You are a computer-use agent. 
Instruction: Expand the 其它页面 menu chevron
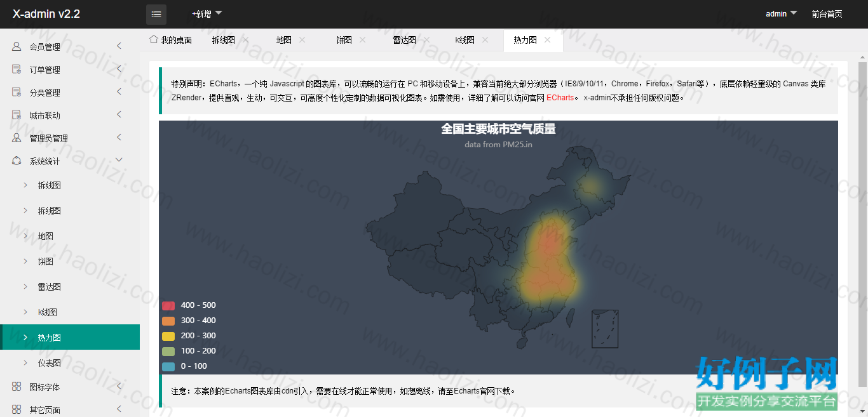tap(119, 409)
